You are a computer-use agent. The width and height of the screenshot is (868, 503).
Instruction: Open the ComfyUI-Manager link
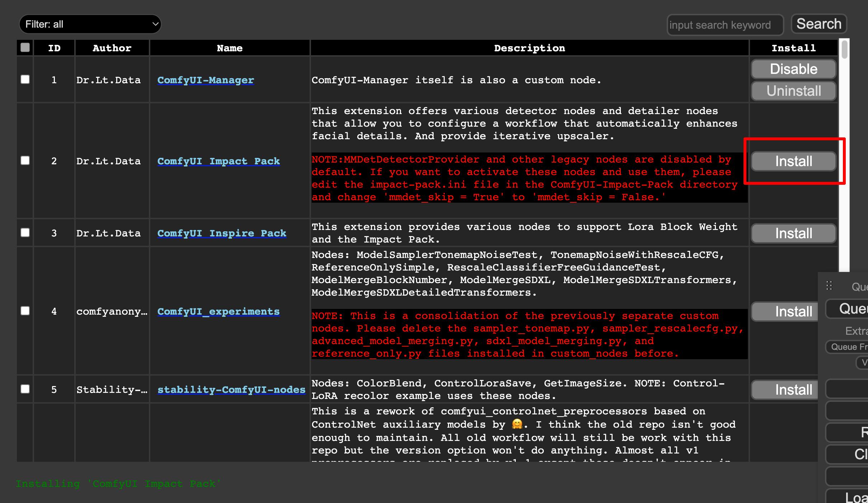tap(206, 80)
